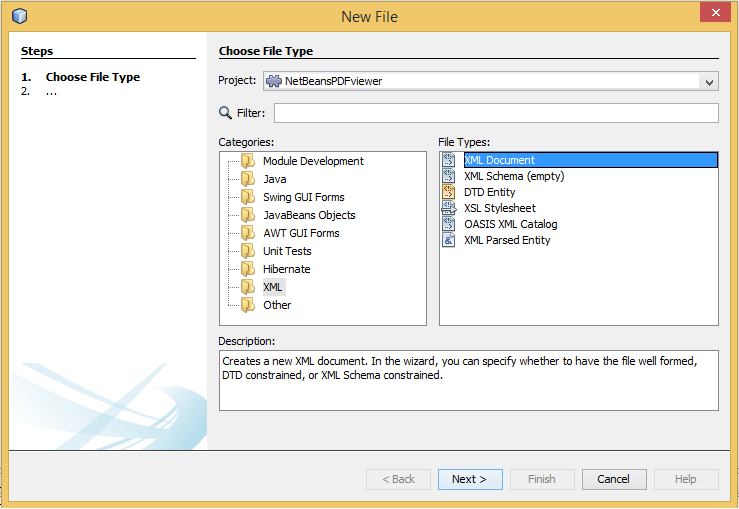Image resolution: width=739 pixels, height=509 pixels.
Task: Click the XML Document file type icon
Action: tap(449, 160)
